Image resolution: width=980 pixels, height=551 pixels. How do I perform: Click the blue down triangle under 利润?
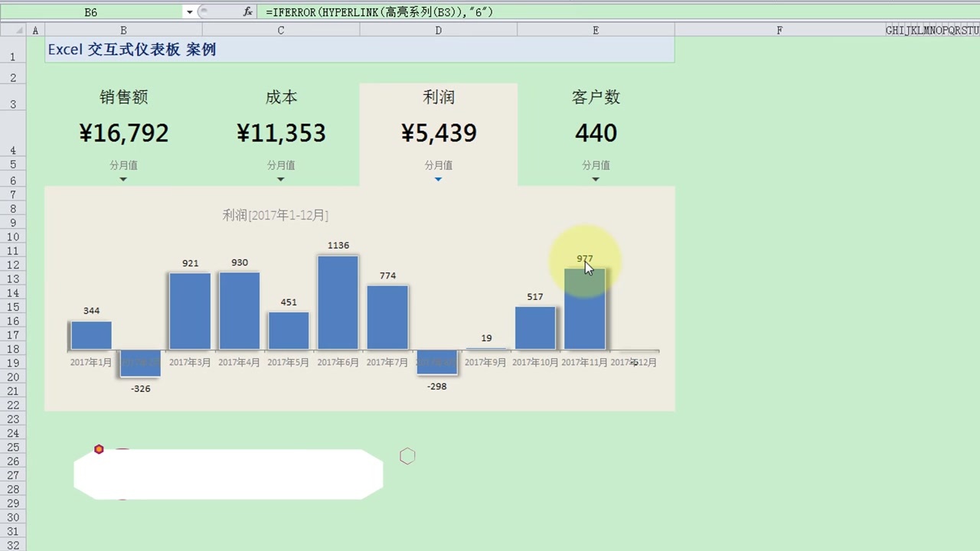tap(438, 179)
